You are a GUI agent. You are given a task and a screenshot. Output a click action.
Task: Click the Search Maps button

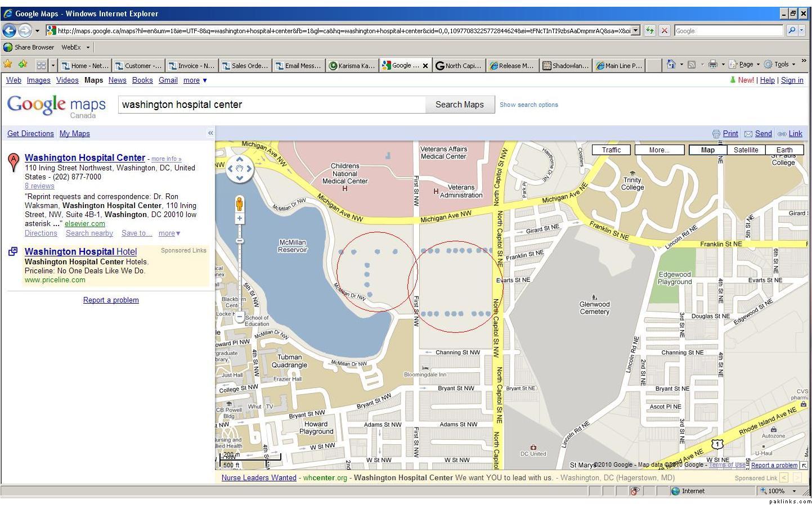[460, 105]
